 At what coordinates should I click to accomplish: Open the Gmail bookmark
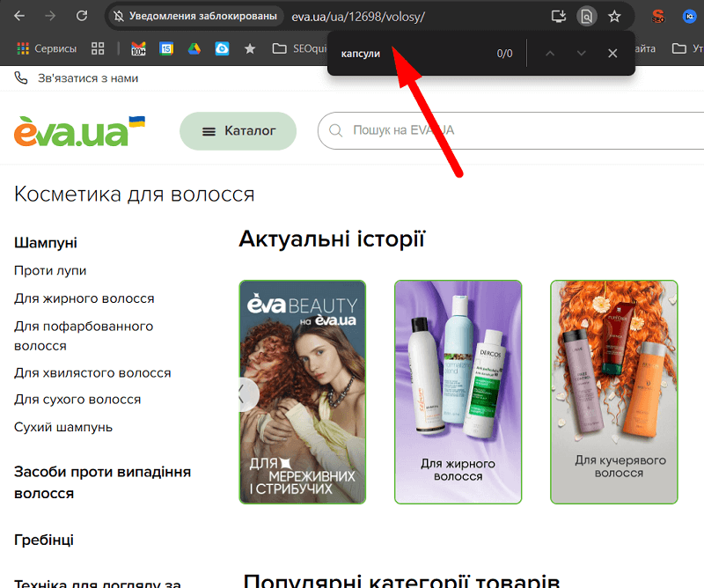(138, 48)
